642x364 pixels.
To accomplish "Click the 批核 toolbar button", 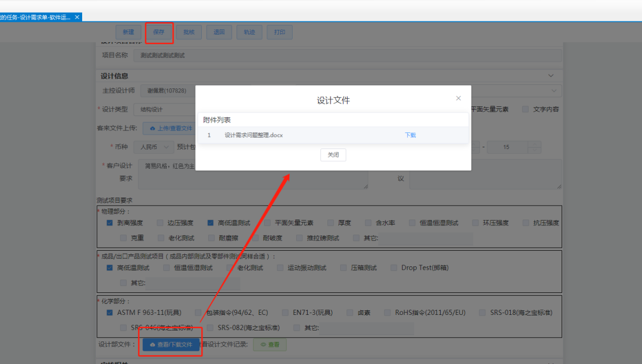I will pos(189,32).
